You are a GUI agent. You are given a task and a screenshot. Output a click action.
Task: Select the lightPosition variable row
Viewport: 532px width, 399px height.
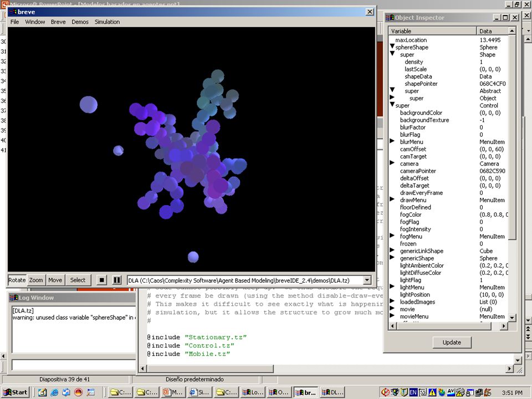pyautogui.click(x=448, y=294)
